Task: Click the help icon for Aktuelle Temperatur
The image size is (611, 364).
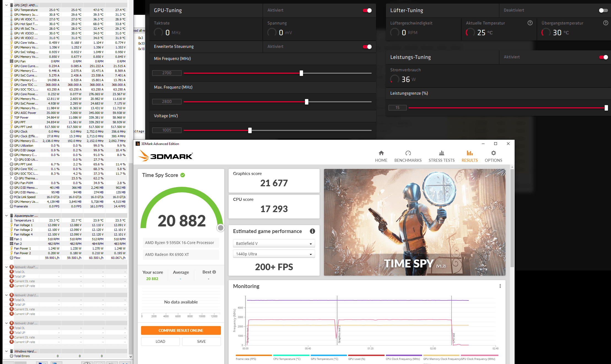Action: (530, 23)
